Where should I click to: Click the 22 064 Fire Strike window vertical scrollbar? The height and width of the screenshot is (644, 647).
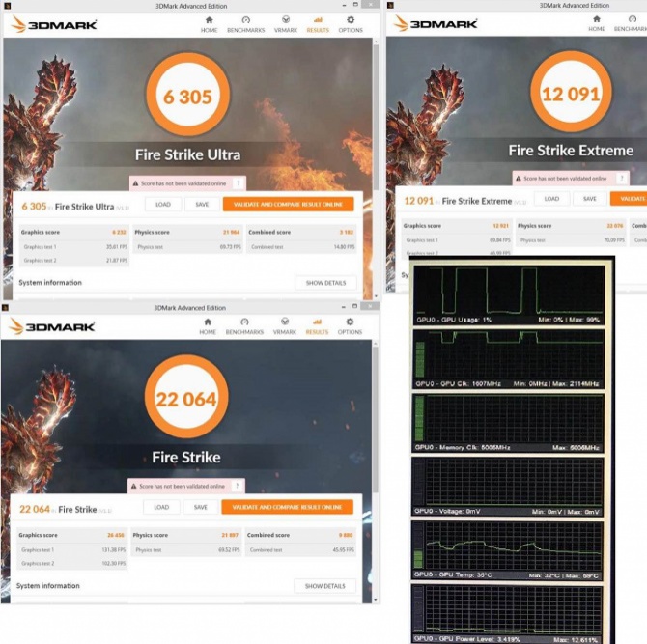[x=375, y=419]
